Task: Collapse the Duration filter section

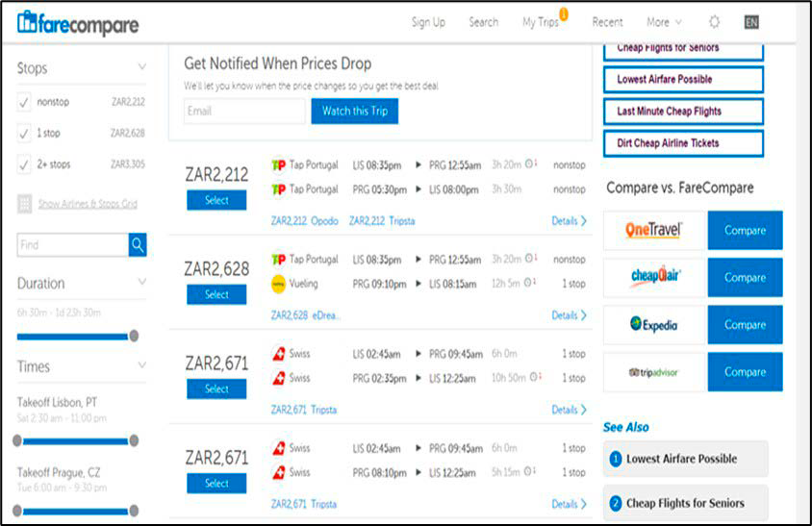Action: pyautogui.click(x=141, y=283)
